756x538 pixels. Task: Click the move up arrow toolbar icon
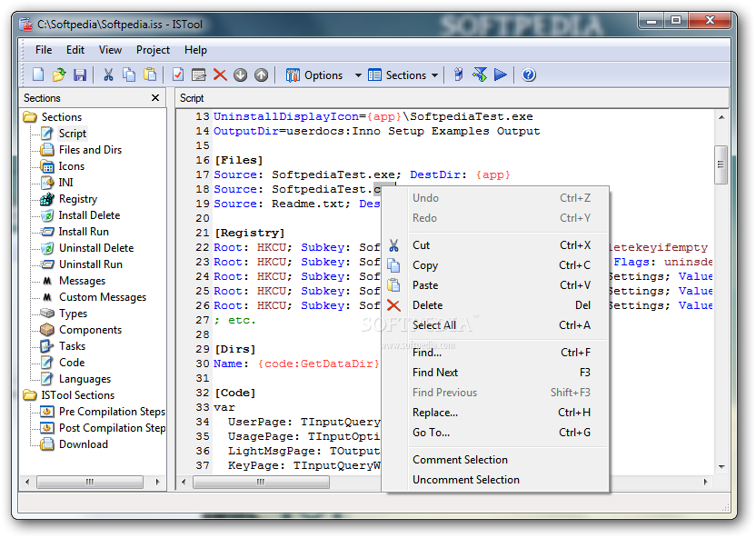coord(261,75)
